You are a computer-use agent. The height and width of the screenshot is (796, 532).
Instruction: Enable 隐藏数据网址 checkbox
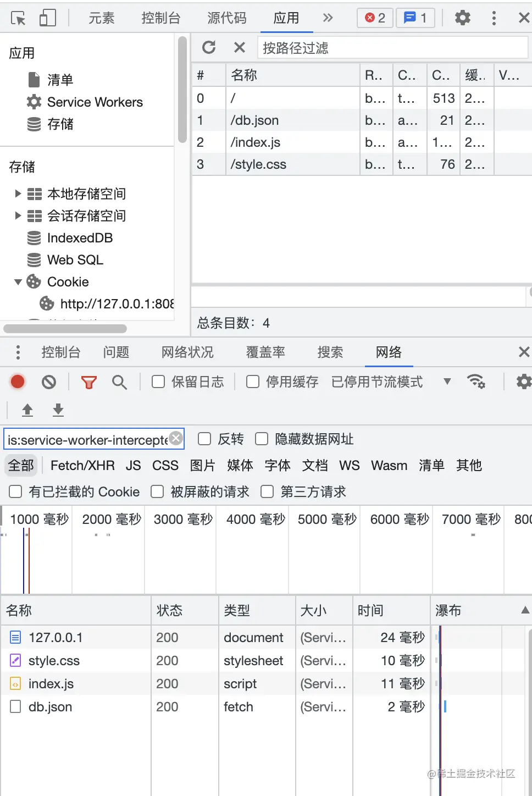(262, 439)
